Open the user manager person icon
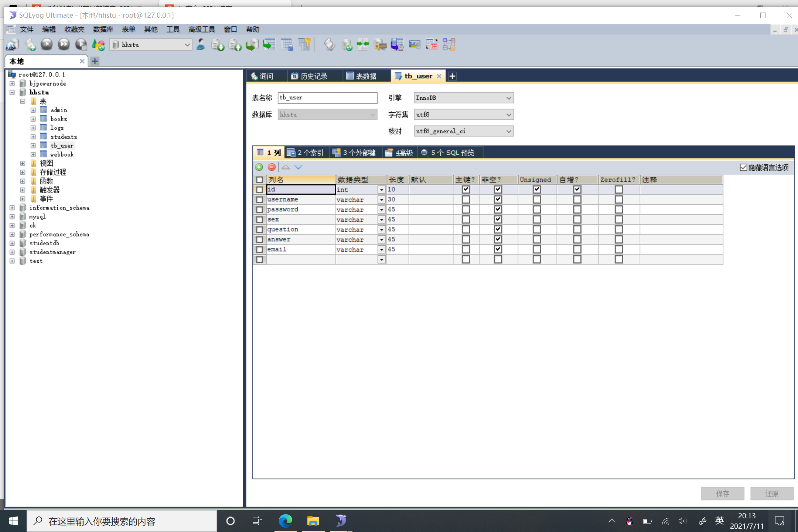 201,44
